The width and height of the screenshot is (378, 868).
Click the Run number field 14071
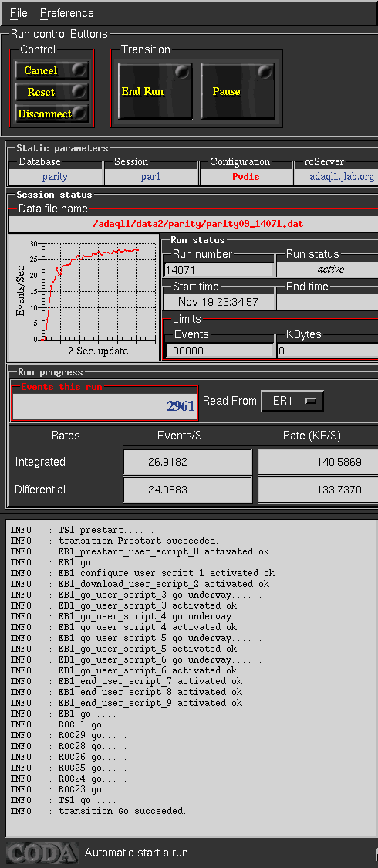click(219, 270)
